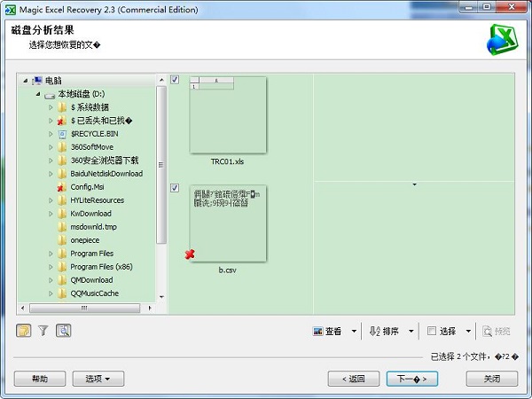Click the Magic Excel Recovery title bar icon
This screenshot has width=532, height=399.
coord(11,10)
